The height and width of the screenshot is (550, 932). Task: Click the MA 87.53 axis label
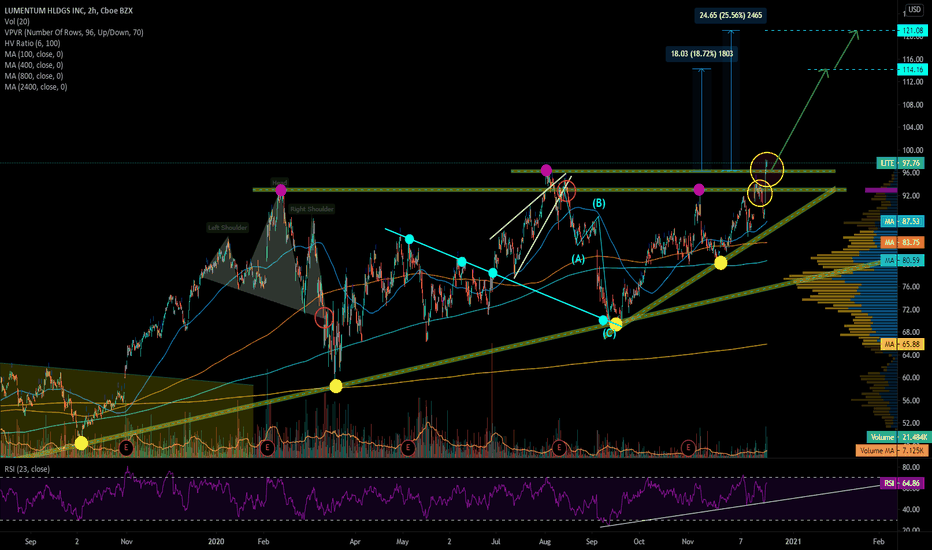(x=902, y=221)
